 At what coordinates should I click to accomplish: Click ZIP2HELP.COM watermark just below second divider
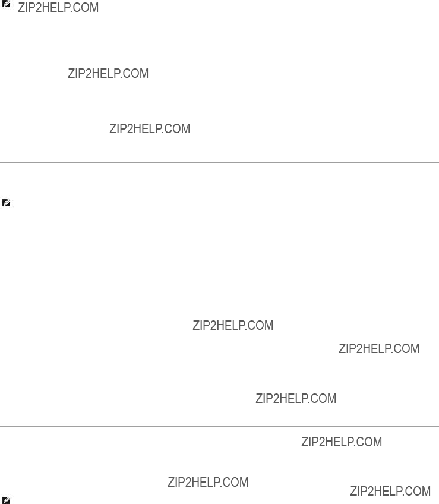pyautogui.click(x=342, y=442)
